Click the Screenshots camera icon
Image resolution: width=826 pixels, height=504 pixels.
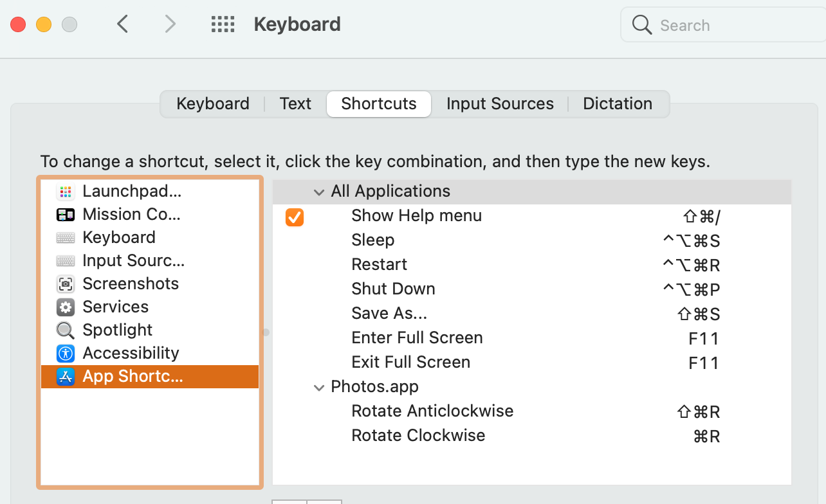[65, 284]
